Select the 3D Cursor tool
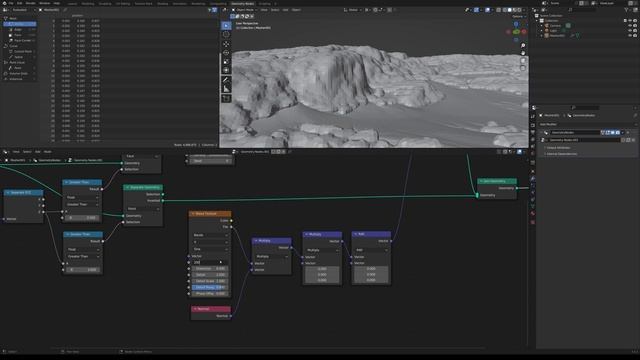This screenshot has width=640, height=360. point(226,34)
